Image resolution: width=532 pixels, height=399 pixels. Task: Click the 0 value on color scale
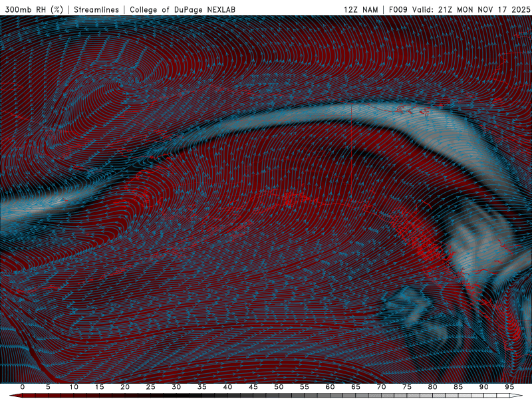[23, 387]
